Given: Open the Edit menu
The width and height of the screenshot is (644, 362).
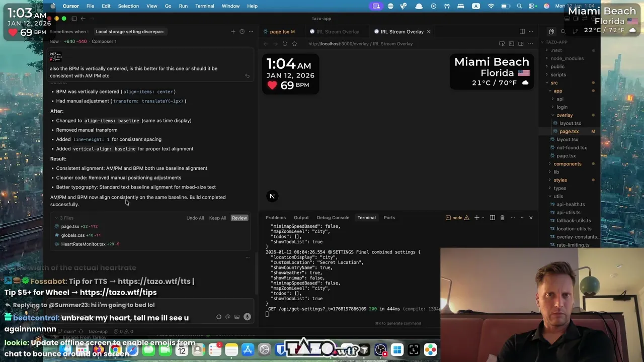Looking at the screenshot, I should [x=106, y=6].
